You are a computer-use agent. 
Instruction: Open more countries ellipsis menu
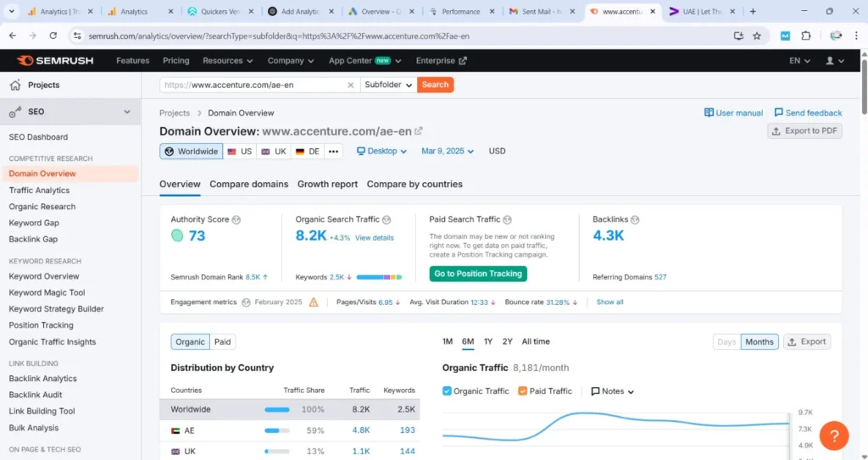pyautogui.click(x=332, y=151)
